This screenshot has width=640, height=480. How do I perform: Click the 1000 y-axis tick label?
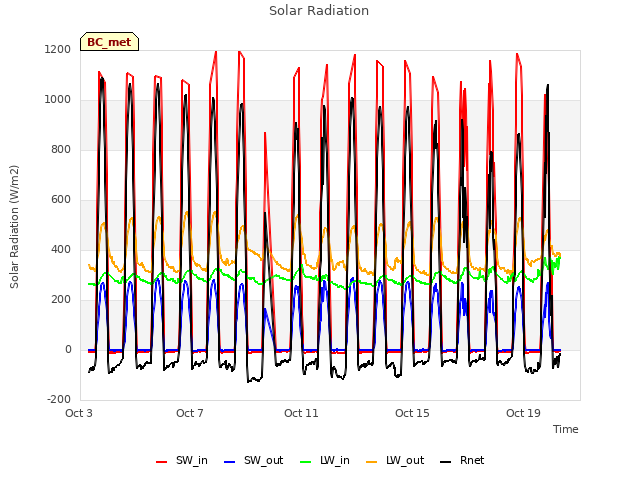click(58, 100)
